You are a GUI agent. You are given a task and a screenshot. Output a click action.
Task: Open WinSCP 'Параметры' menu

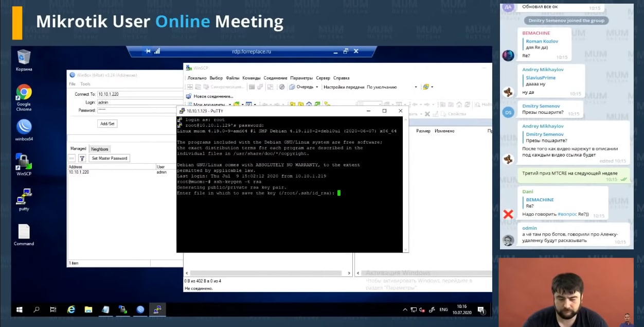301,78
